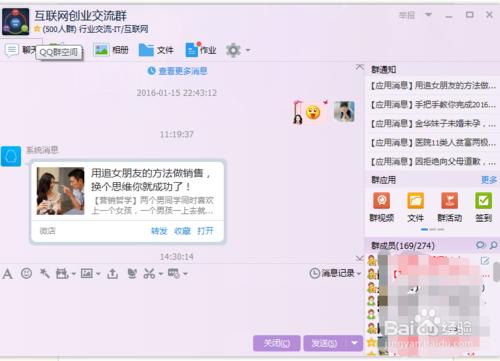Click the 系统消息 blue avatar
Viewport: 500px width, 361px height.
(11, 156)
